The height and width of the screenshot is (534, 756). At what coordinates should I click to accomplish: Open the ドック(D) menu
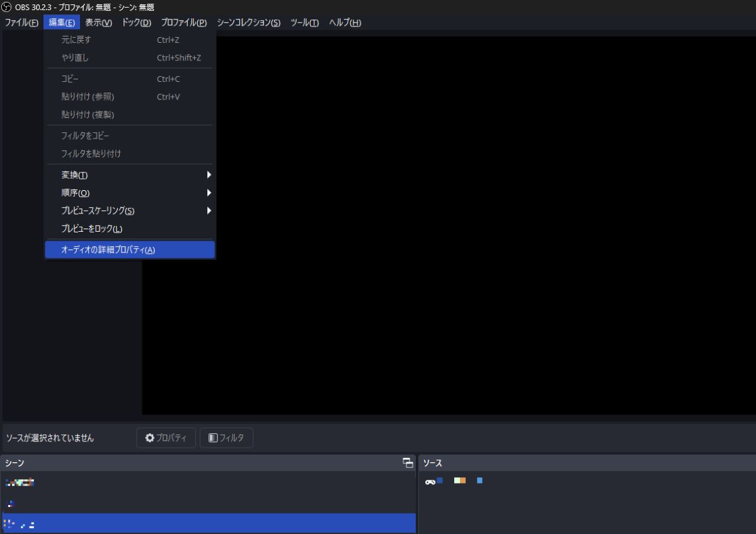pyautogui.click(x=136, y=23)
